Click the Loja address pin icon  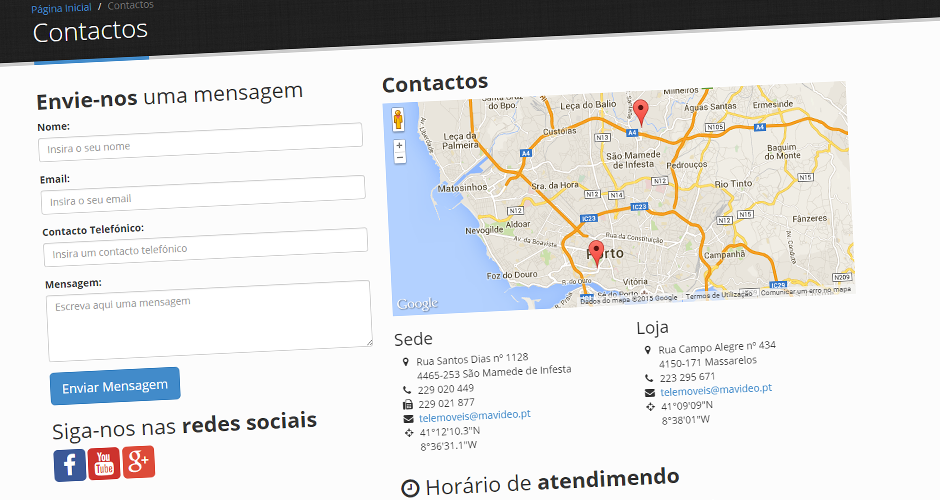tap(647, 350)
